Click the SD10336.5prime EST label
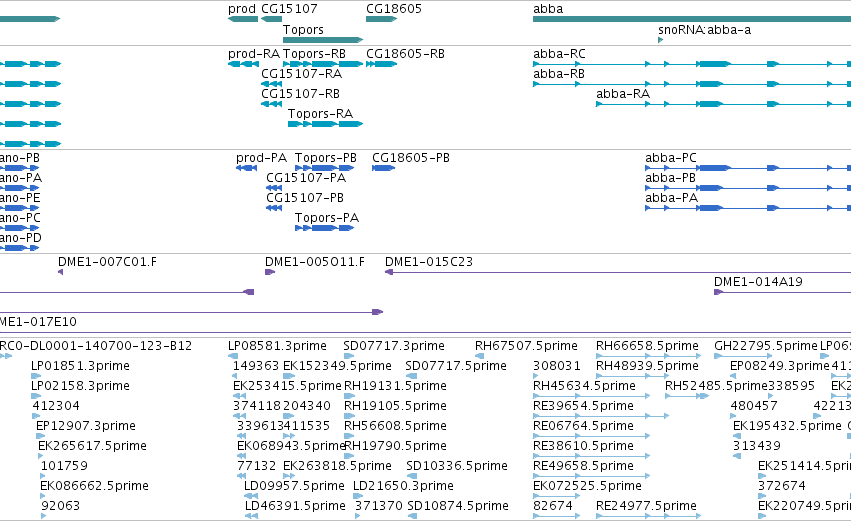Viewport: 851px width, 521px height. (x=457, y=467)
